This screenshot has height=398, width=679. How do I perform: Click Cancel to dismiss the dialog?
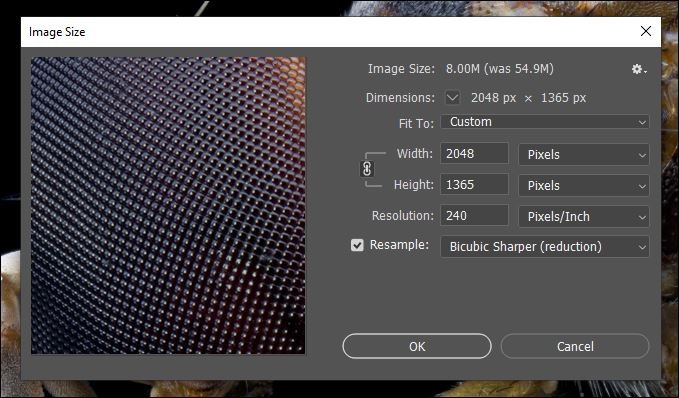coord(575,346)
